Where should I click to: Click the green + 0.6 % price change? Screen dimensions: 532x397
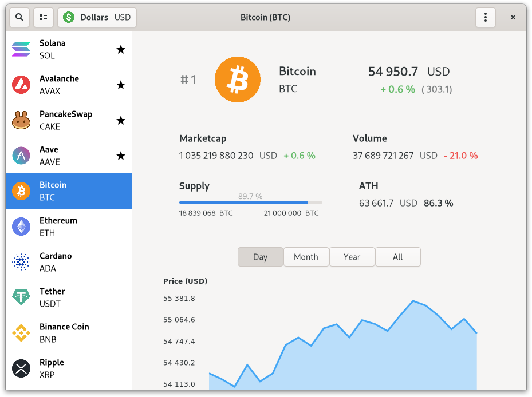point(397,89)
